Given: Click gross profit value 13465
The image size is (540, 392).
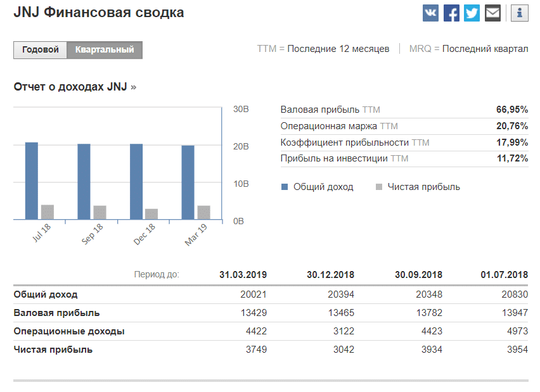Looking at the screenshot, I should coord(341,313).
